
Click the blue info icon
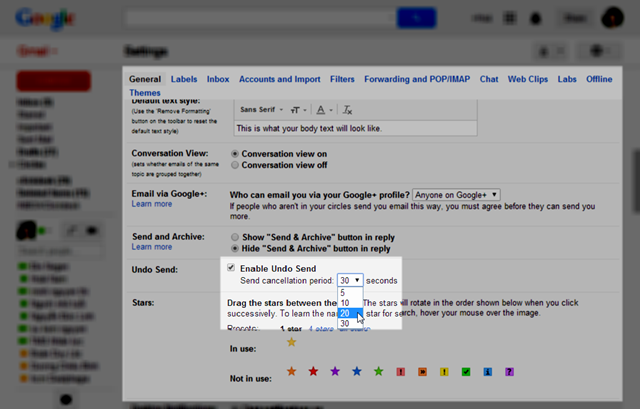tap(487, 372)
